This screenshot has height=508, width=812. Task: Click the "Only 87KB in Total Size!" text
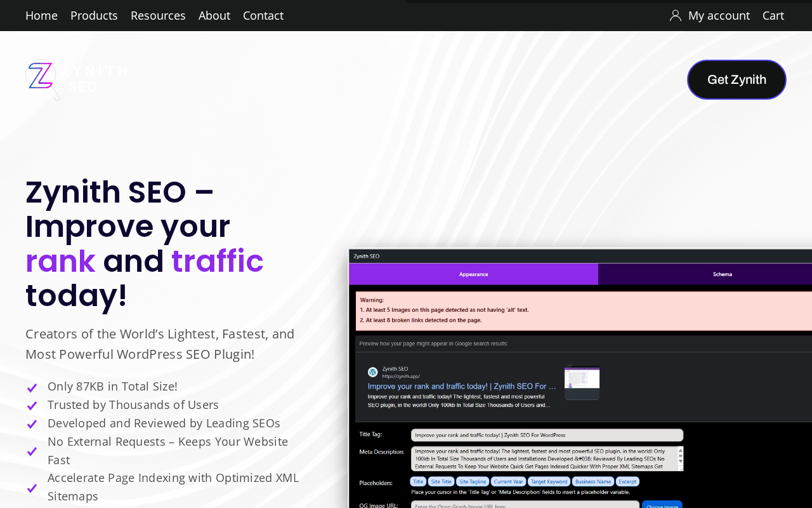pos(112,386)
